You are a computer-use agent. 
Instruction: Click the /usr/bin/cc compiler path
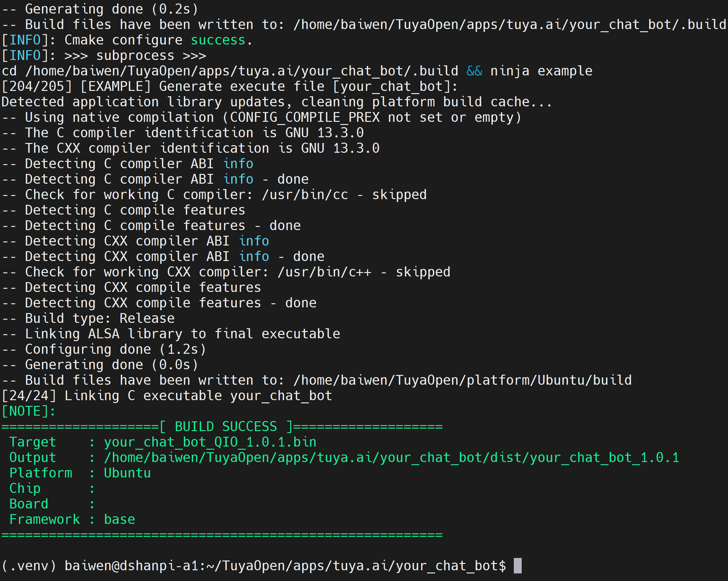pos(305,195)
